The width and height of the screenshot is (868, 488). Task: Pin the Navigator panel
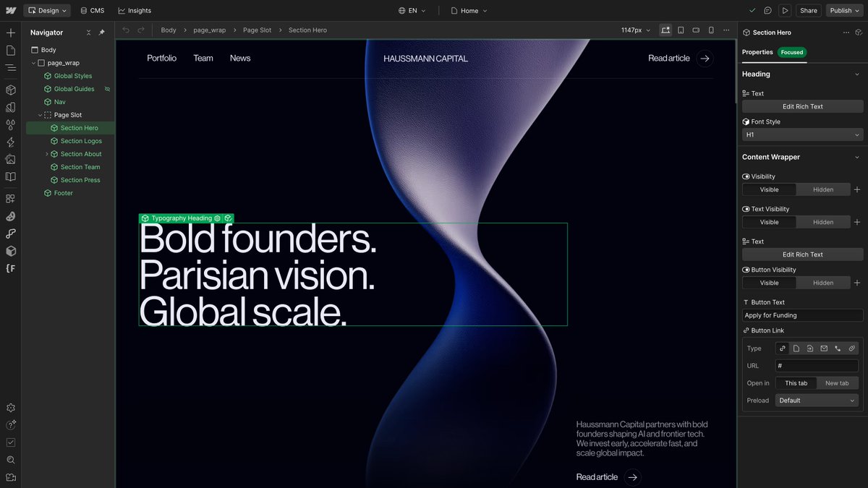click(101, 33)
